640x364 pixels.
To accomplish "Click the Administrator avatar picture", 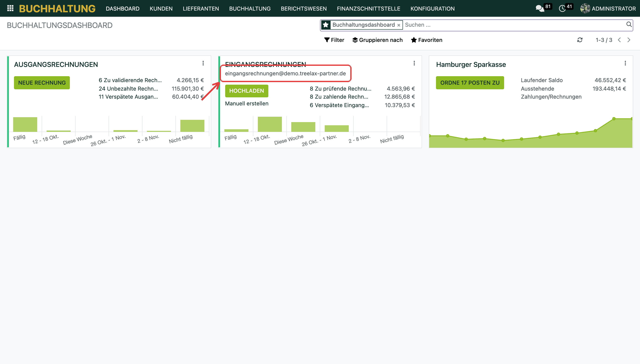I will coord(585,8).
